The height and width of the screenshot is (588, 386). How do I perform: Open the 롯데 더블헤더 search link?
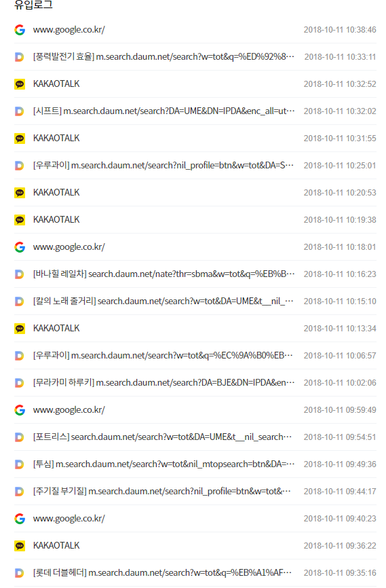(x=162, y=572)
